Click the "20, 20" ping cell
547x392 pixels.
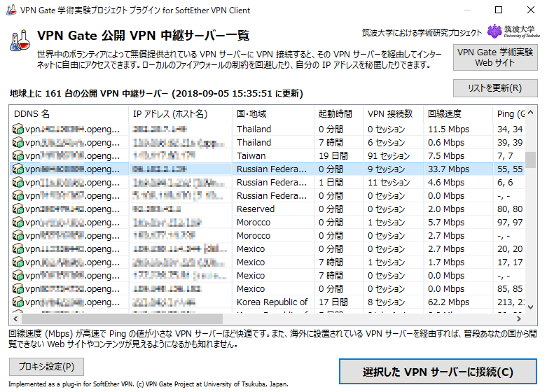click(x=510, y=249)
